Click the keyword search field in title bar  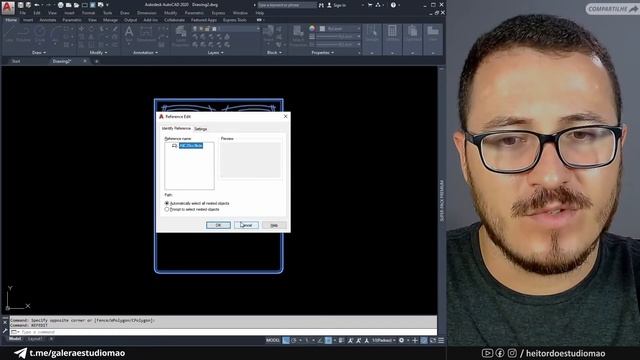click(287, 5)
